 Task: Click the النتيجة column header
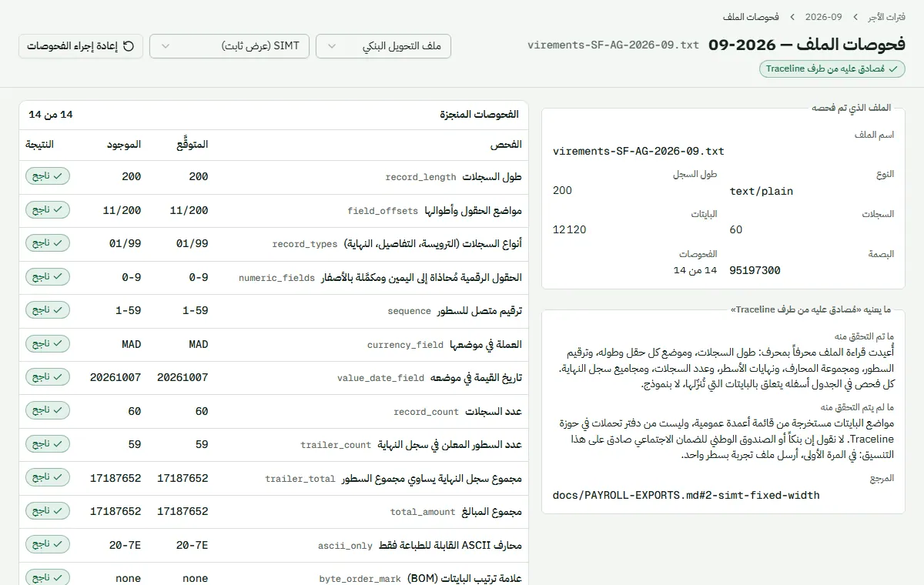(40, 145)
